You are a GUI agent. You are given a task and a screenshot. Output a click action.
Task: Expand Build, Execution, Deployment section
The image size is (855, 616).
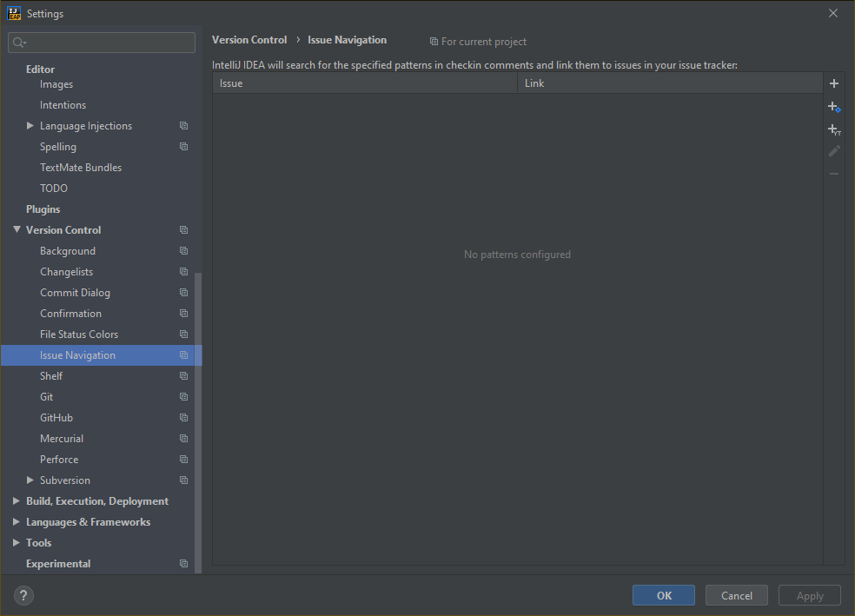(x=17, y=501)
